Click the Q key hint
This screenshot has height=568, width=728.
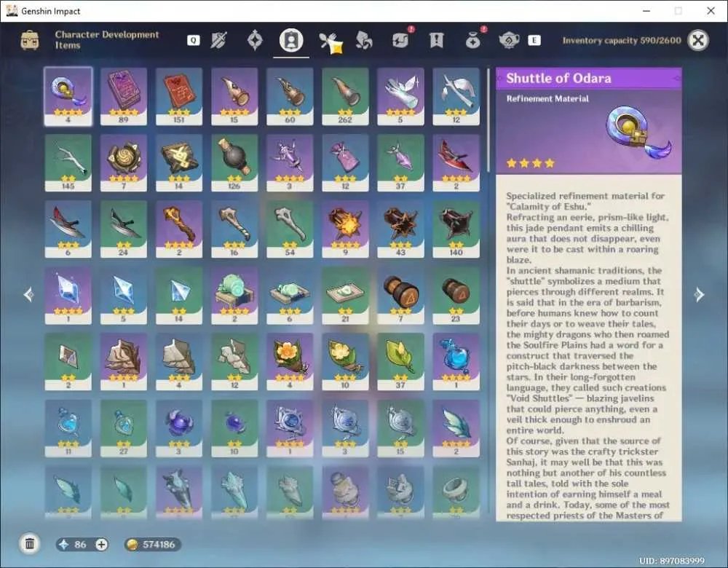pos(193,40)
